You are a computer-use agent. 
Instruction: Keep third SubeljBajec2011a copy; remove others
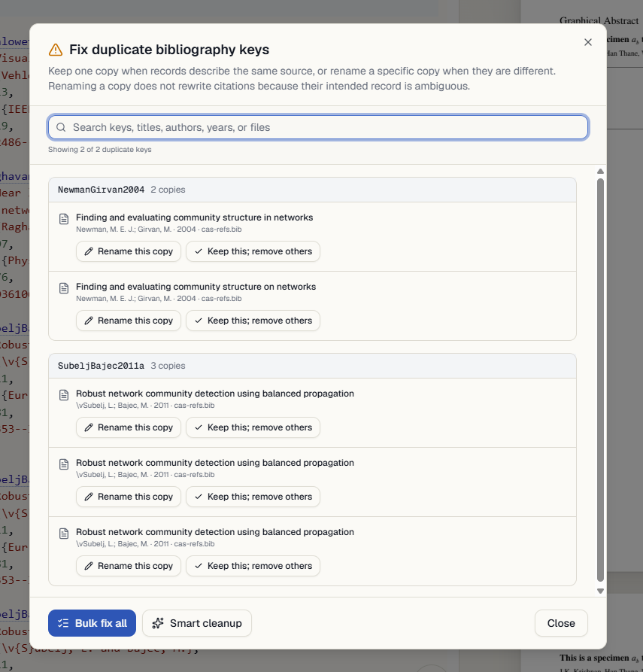coord(253,566)
